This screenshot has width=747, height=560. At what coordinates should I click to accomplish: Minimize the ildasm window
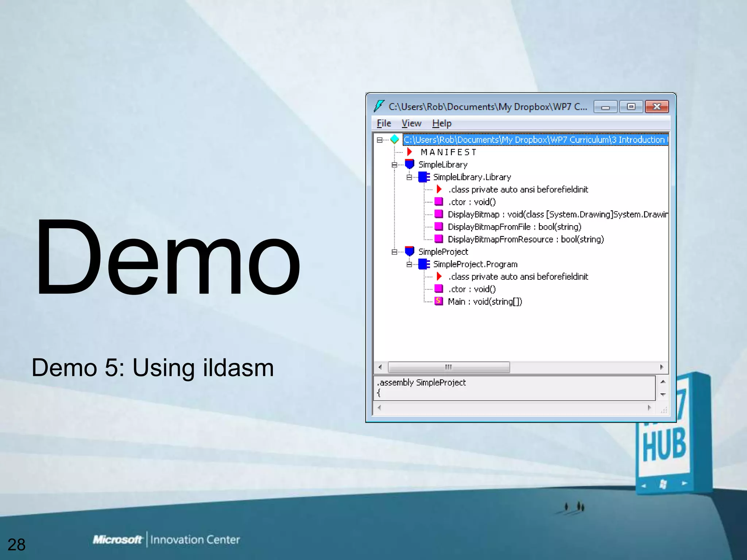(x=605, y=106)
